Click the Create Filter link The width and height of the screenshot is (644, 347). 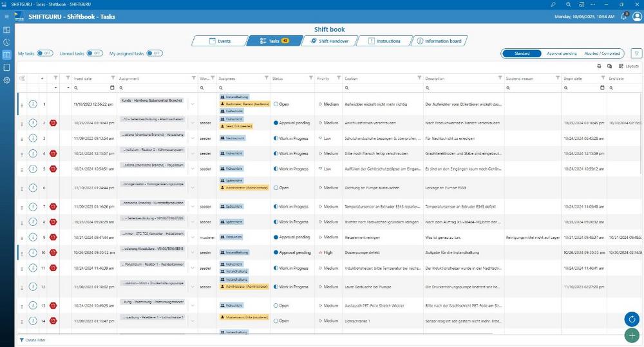[x=33, y=340]
